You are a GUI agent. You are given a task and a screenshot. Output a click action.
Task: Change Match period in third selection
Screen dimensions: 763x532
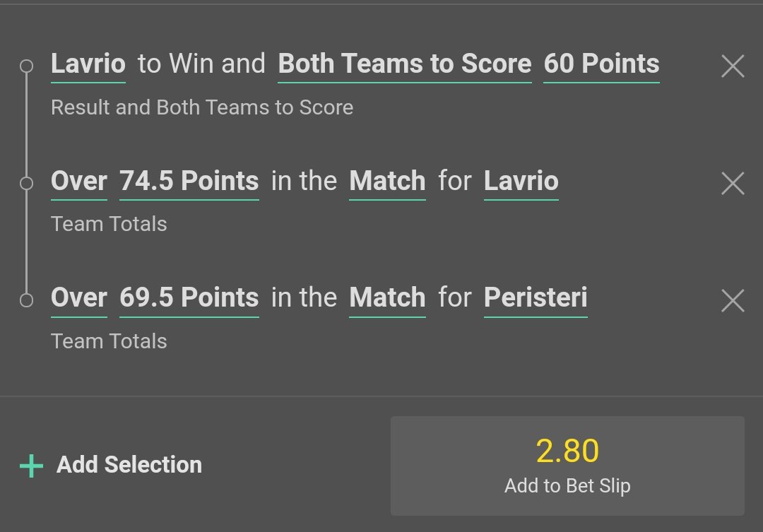[387, 298]
